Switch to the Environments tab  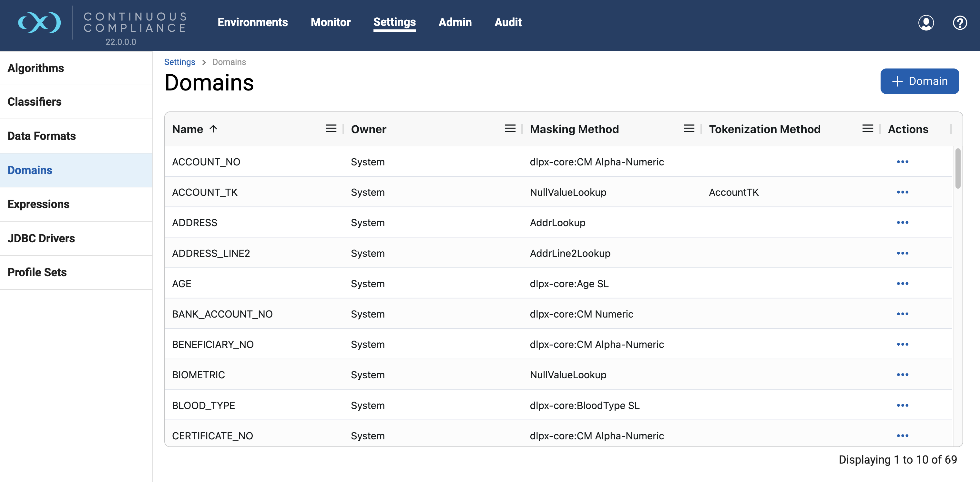point(252,22)
